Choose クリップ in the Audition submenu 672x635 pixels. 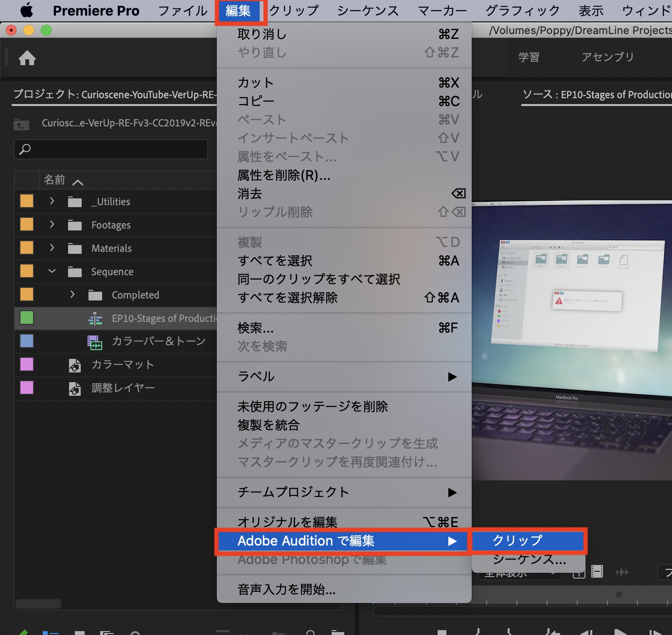pyautogui.click(x=528, y=541)
